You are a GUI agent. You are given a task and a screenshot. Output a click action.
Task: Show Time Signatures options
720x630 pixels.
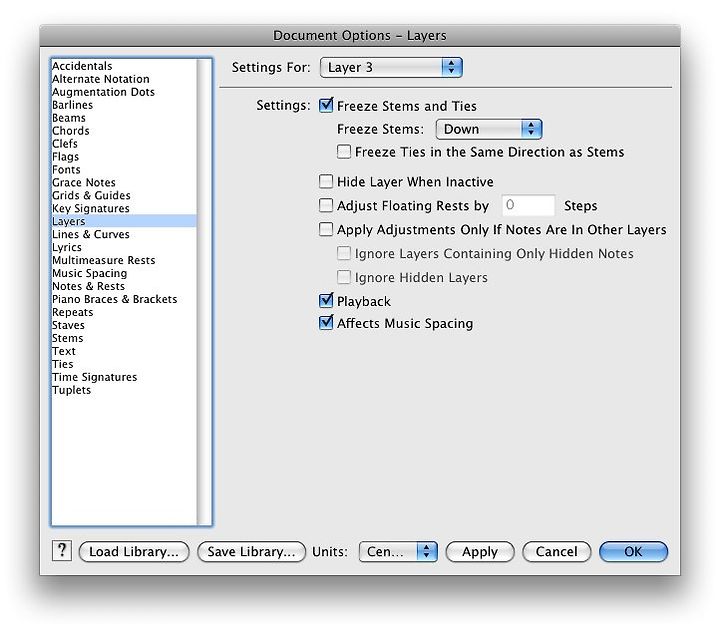[124, 377]
